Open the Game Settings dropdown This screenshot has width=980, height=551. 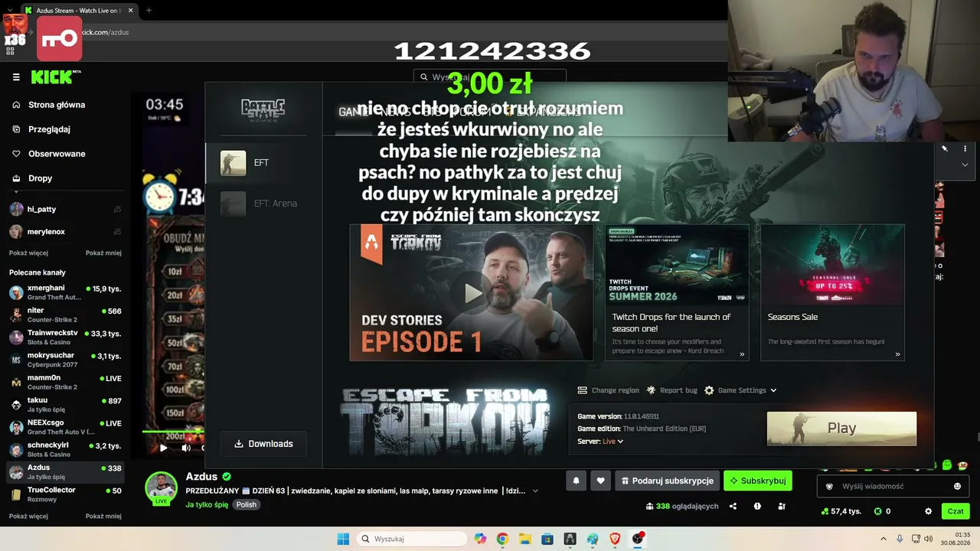740,390
